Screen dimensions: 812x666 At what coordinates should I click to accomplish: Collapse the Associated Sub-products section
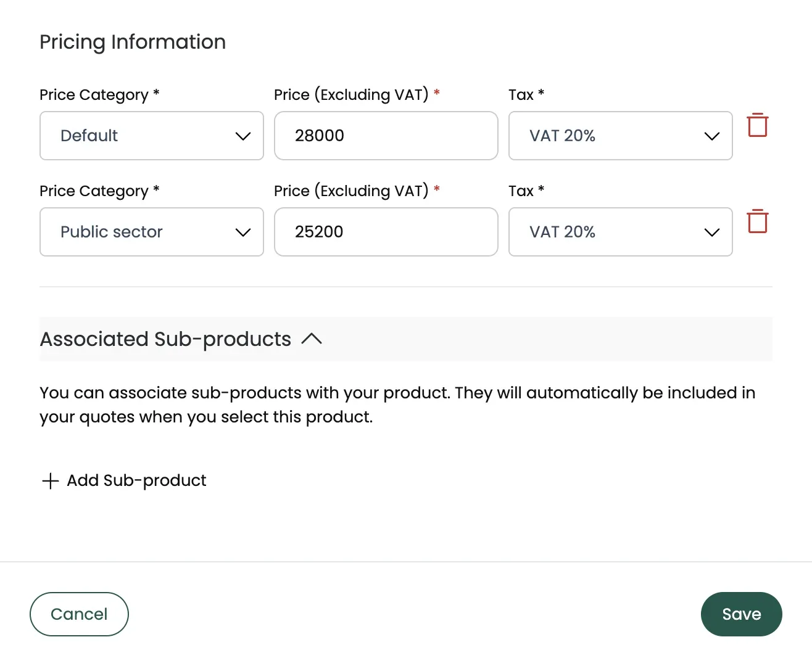pos(312,339)
